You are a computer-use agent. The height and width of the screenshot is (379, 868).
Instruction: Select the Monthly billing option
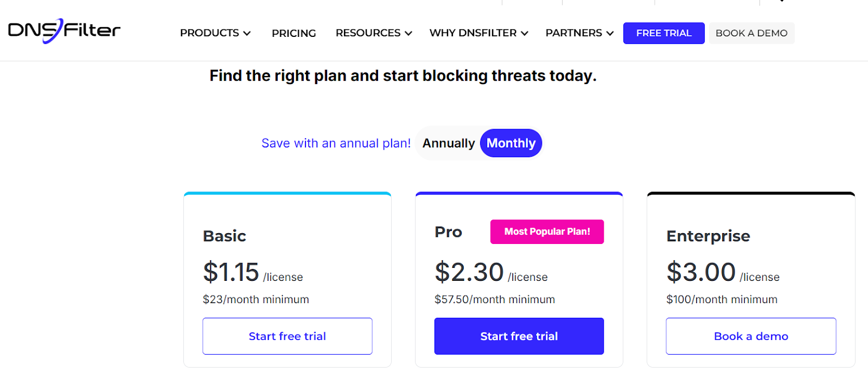click(510, 143)
